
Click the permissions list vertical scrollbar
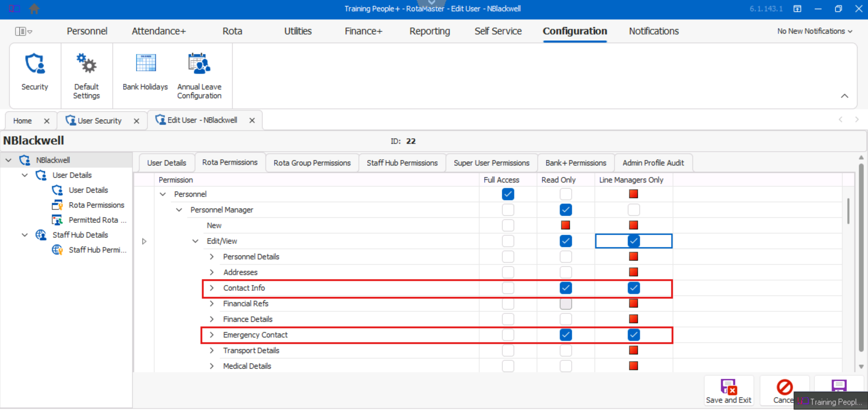(848, 211)
